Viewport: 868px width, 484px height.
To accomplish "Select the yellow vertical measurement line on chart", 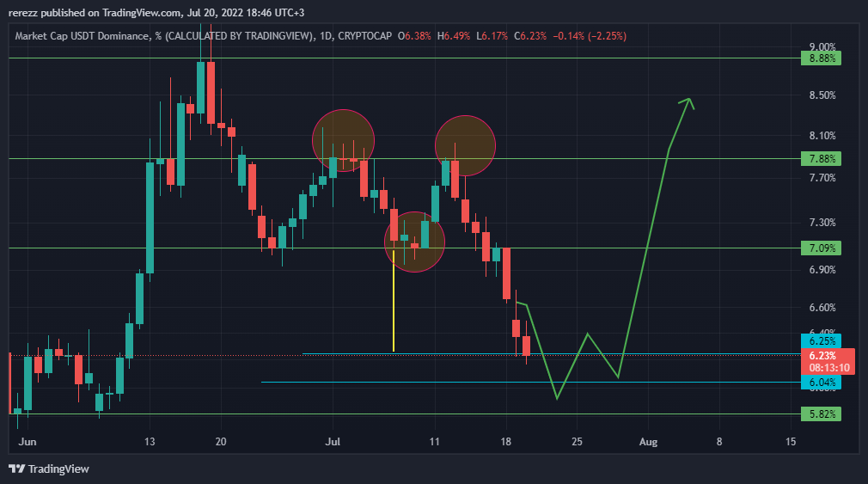I will coord(394,301).
